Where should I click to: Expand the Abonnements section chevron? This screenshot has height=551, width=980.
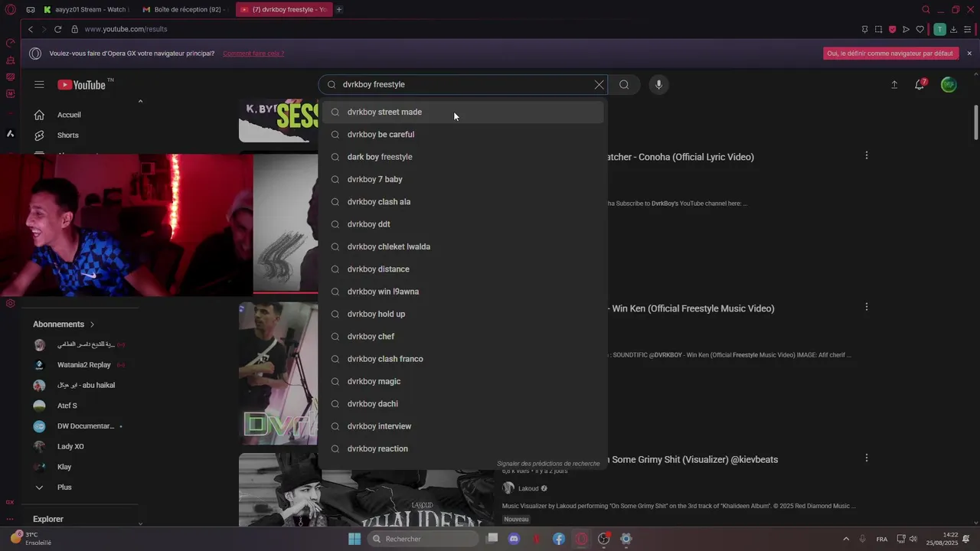(x=93, y=324)
